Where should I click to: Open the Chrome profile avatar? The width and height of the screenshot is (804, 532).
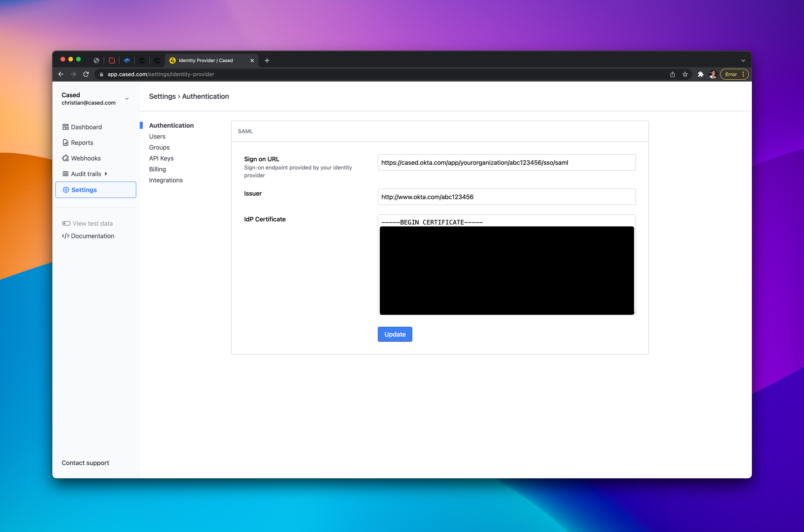pos(713,74)
